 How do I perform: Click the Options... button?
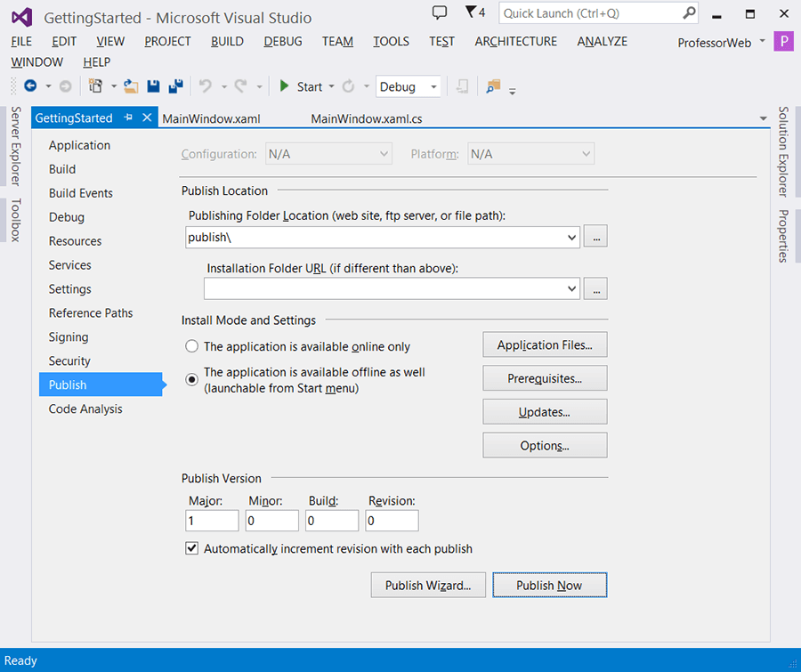coord(545,446)
